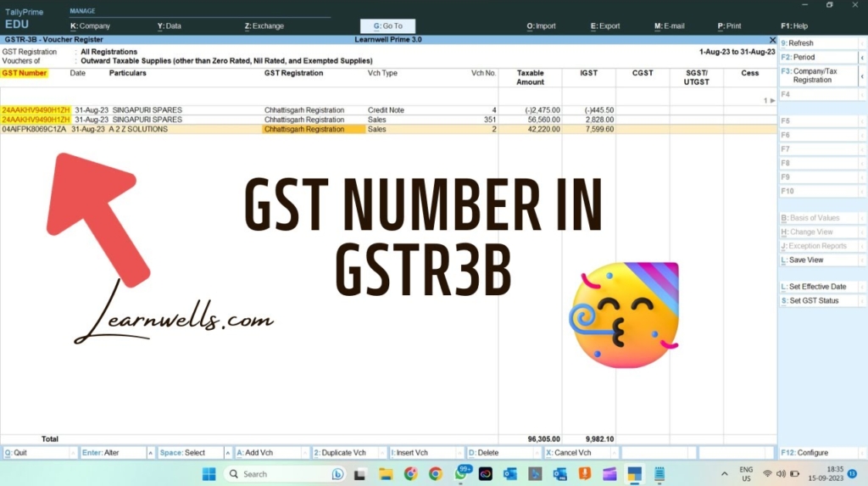Open Outlook from the taskbar
868x486 pixels.
510,474
